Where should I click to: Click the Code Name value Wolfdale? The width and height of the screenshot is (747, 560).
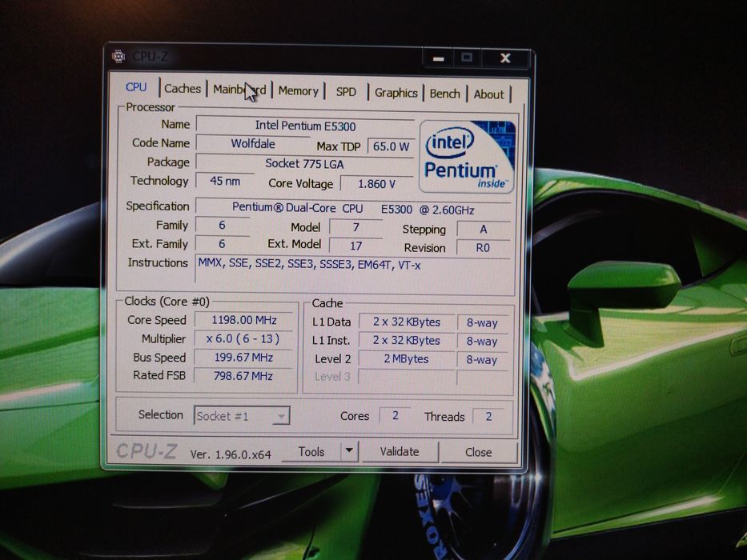253,144
